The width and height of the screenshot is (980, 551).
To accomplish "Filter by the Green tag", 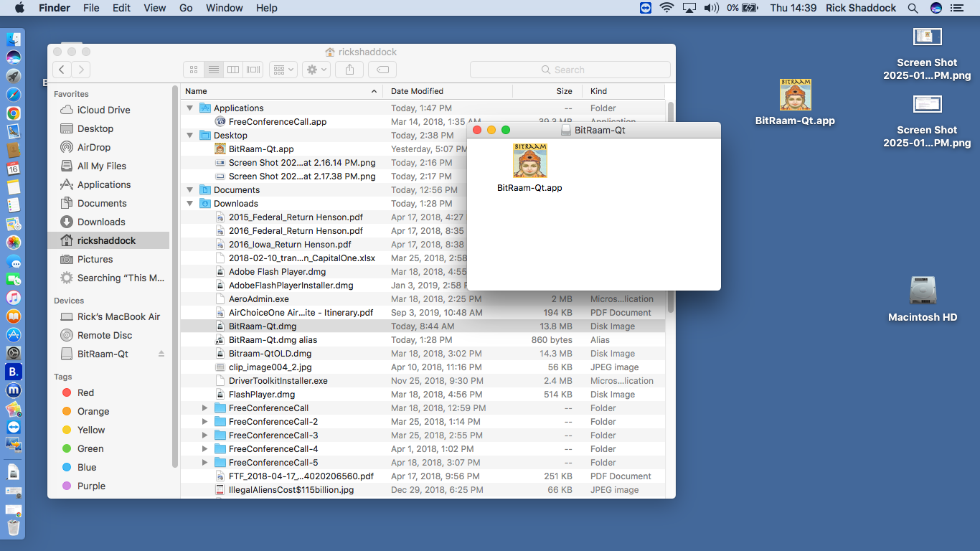I will pyautogui.click(x=90, y=448).
